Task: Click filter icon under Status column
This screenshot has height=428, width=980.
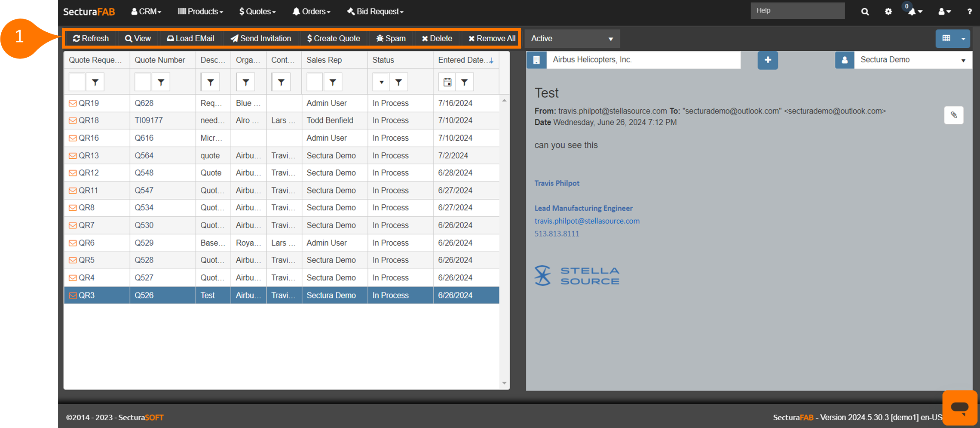Action: (x=398, y=82)
